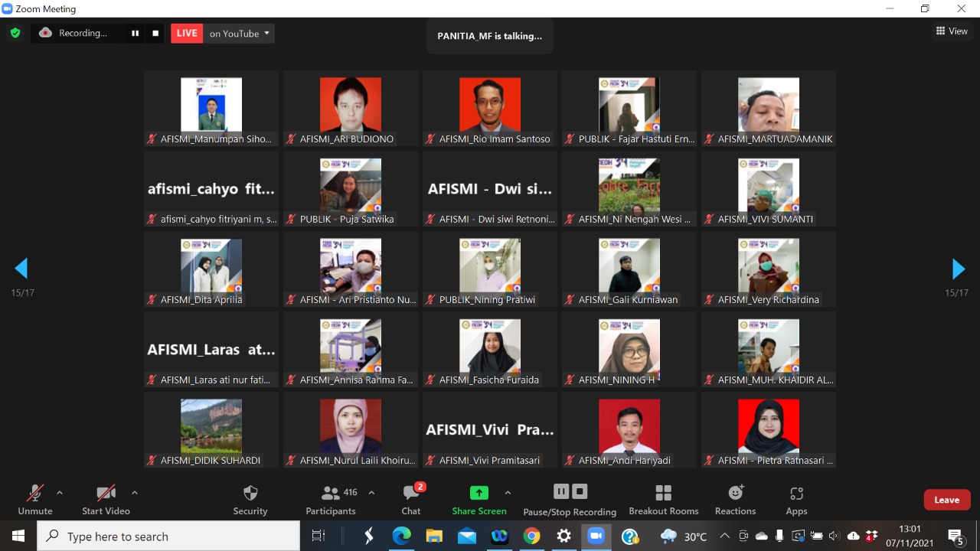The width and height of the screenshot is (980, 551).
Task: Open the Reactions menu
Action: coord(735,500)
